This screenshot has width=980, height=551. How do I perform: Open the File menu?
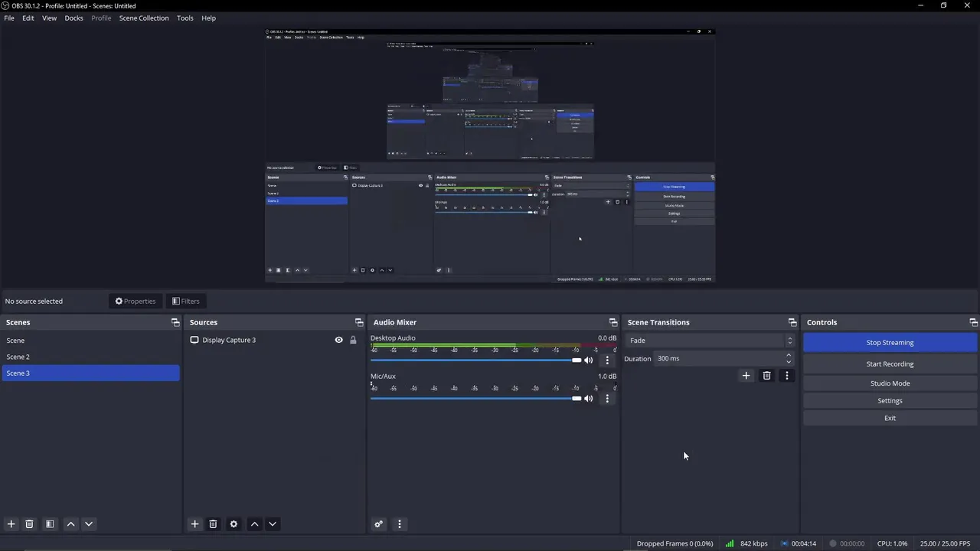tap(9, 18)
